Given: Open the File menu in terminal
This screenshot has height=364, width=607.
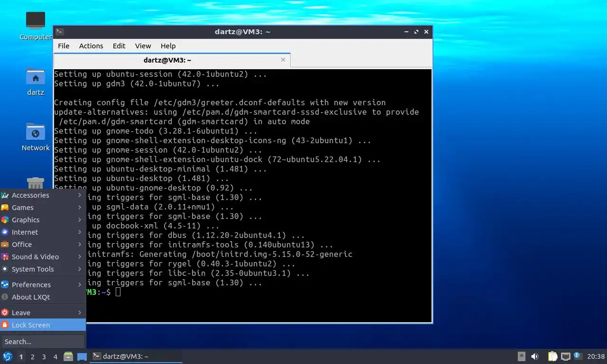Looking at the screenshot, I should (x=64, y=46).
